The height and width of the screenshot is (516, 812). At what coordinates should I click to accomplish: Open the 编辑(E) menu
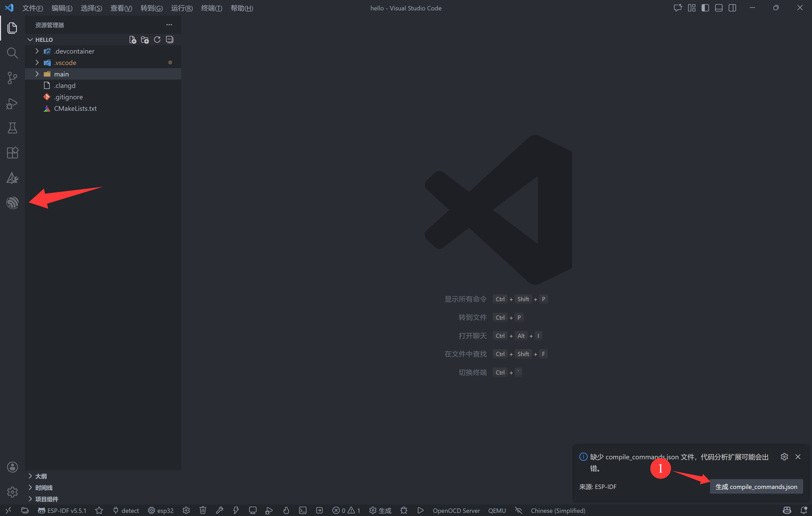pos(62,8)
